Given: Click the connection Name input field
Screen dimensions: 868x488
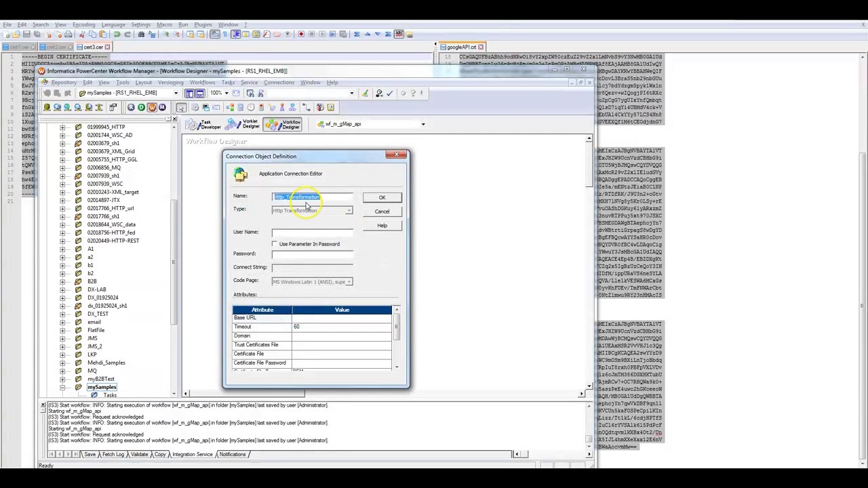Looking at the screenshot, I should [312, 197].
